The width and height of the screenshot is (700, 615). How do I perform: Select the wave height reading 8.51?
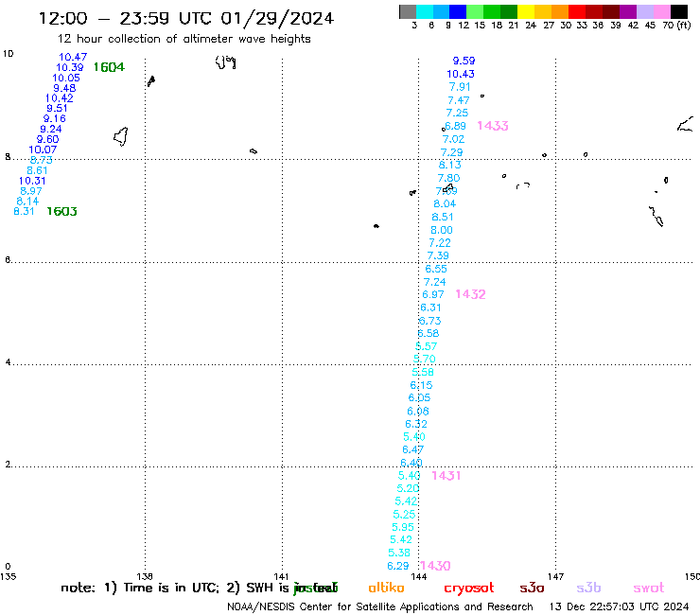tap(443, 217)
